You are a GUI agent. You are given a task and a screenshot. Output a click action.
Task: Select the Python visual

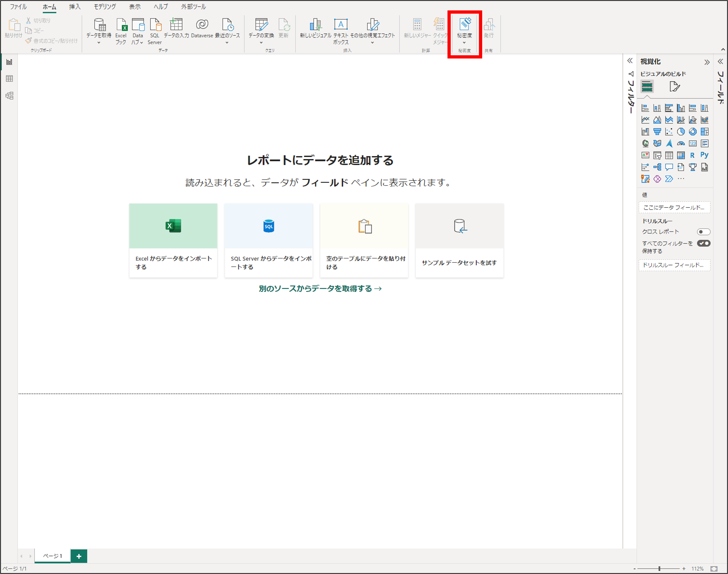coord(704,156)
